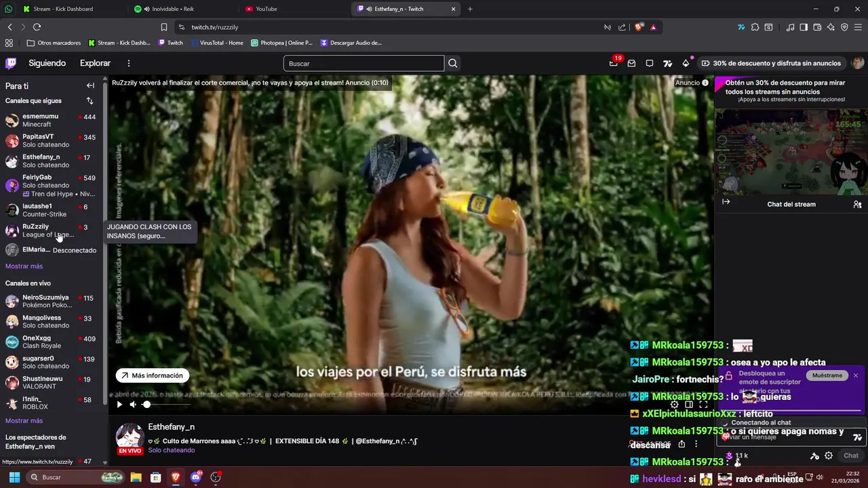Open a new browser tab
The height and width of the screenshot is (488, 868).
coord(470,9)
